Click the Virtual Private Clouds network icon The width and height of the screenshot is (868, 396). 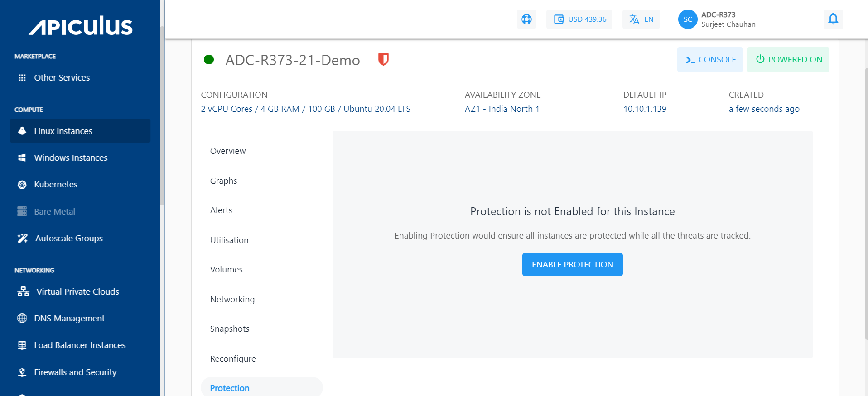click(x=23, y=292)
